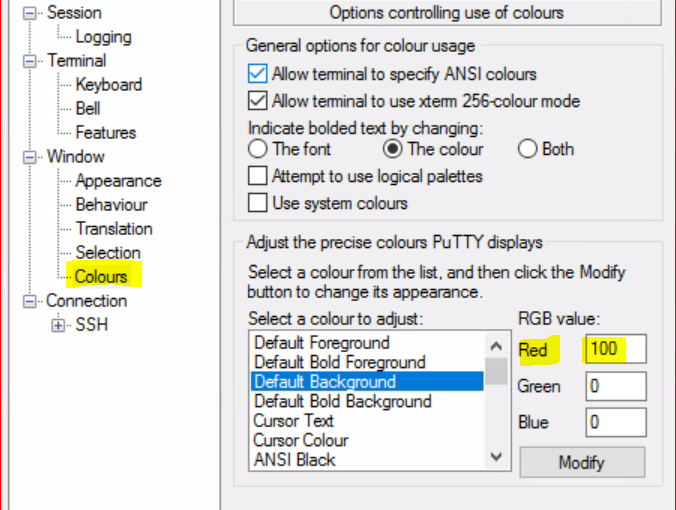Enable Attempt to use logical palettes
The height and width of the screenshot is (510, 676).
tap(257, 176)
